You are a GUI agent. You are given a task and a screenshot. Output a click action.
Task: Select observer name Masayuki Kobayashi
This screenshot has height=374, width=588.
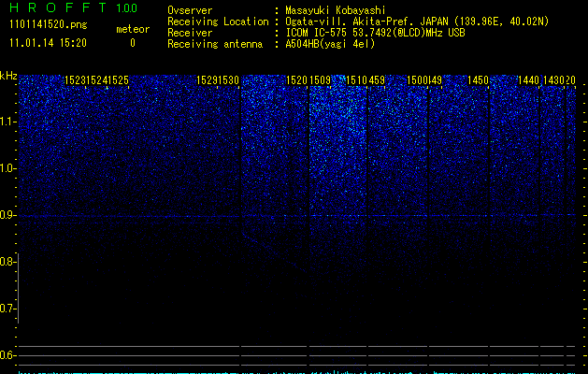[336, 10]
